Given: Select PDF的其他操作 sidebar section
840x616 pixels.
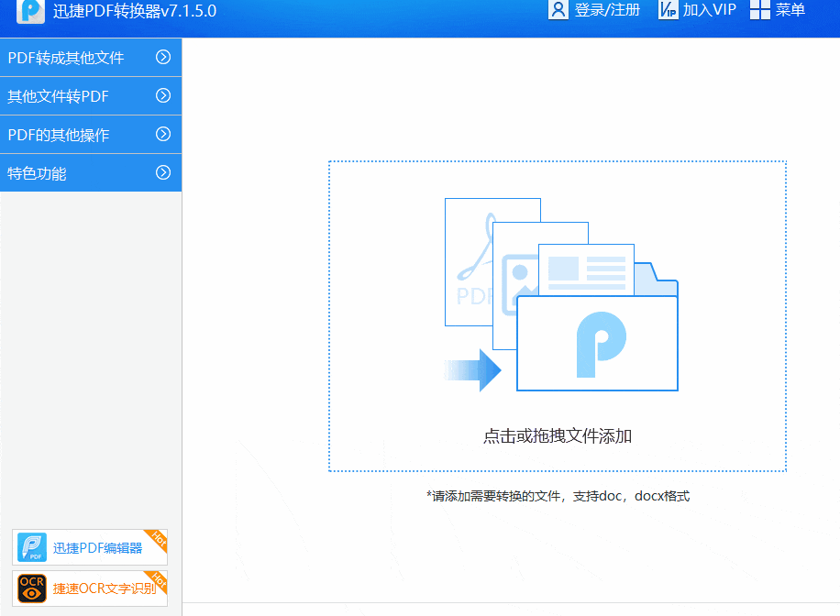Looking at the screenshot, I should [91, 135].
